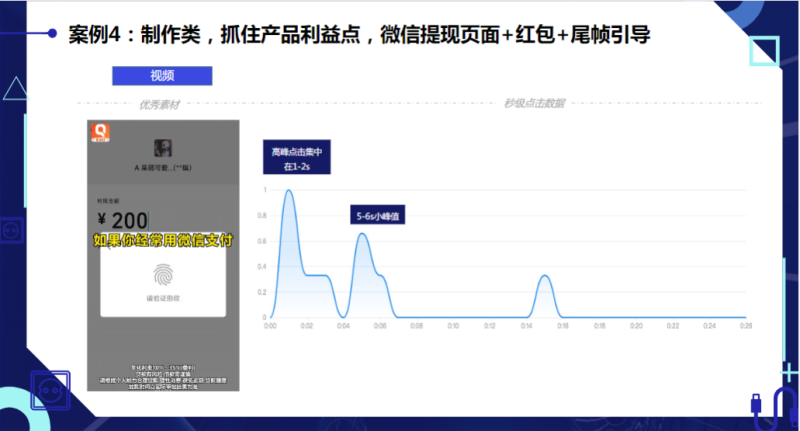Click the 0:02 x-axis label
This screenshot has width=800, height=431.
click(x=307, y=326)
